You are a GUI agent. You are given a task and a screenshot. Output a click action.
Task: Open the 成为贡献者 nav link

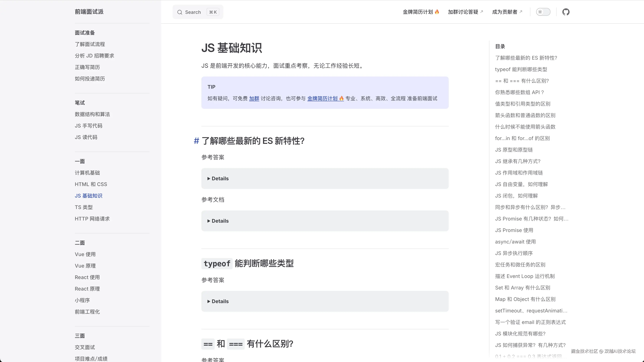point(504,12)
